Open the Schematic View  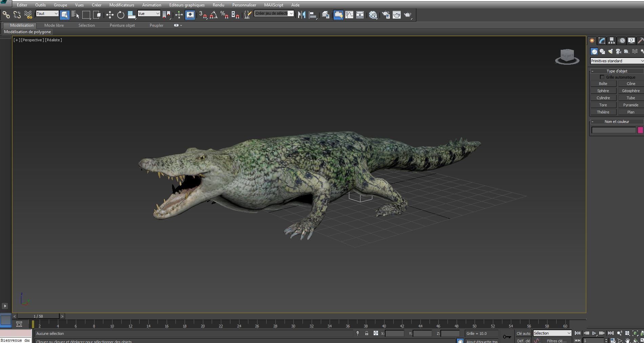[360, 15]
